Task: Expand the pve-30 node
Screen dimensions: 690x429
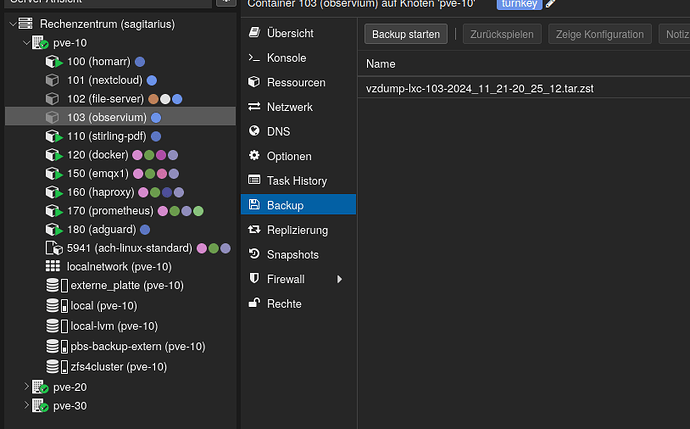Action: pos(26,405)
